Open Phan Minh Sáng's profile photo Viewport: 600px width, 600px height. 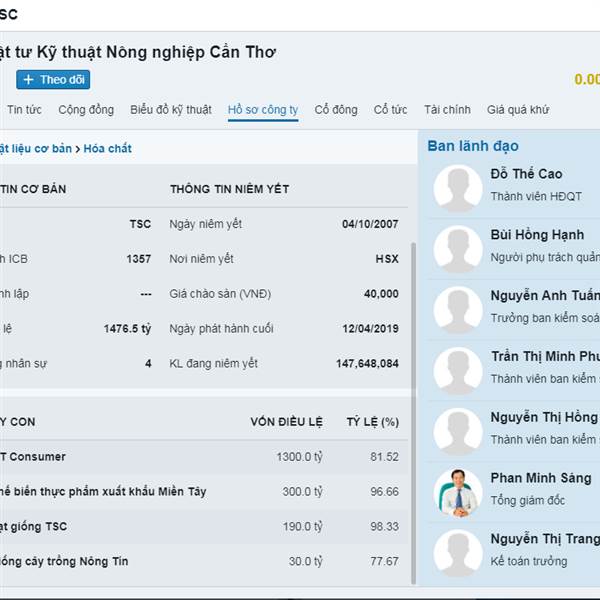458,492
